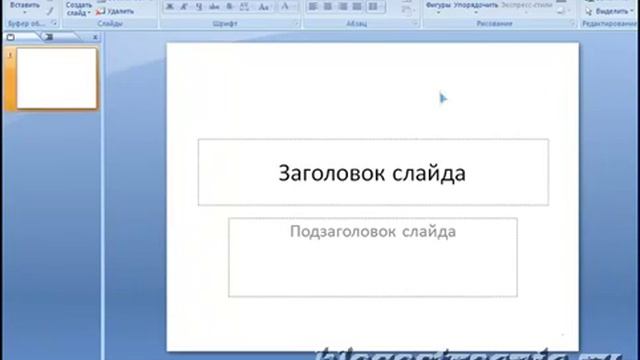640x360 pixels.
Task: Open the Абзац dialog launcher
Action: 414,24
